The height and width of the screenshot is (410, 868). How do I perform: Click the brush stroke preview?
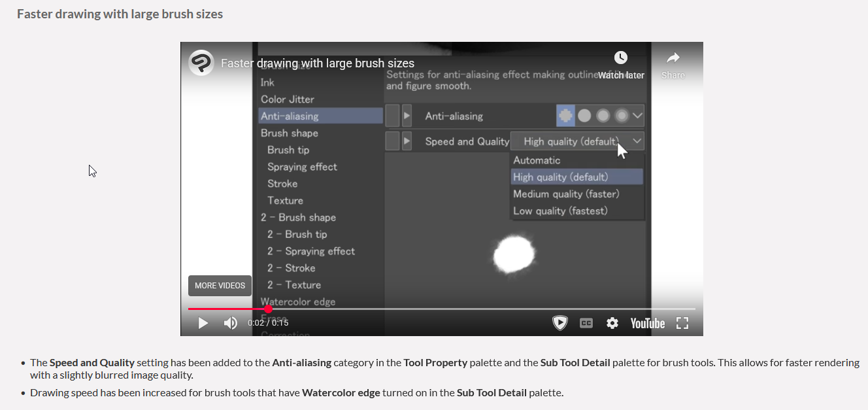point(514,254)
